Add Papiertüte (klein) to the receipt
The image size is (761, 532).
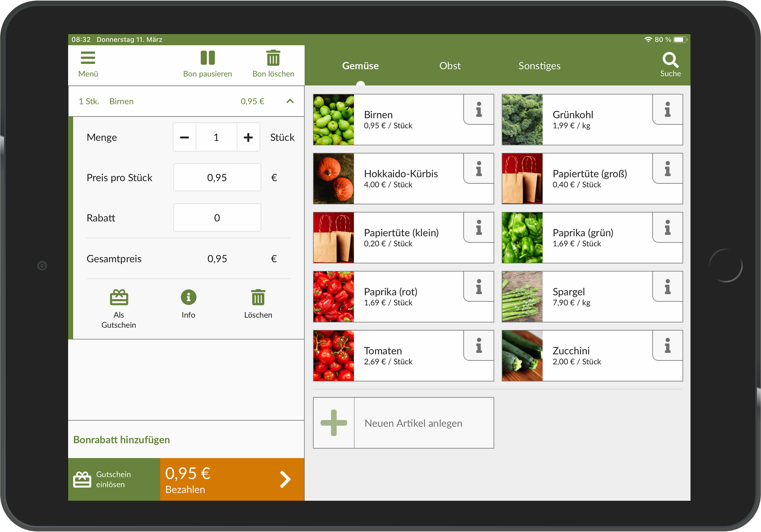(x=403, y=237)
